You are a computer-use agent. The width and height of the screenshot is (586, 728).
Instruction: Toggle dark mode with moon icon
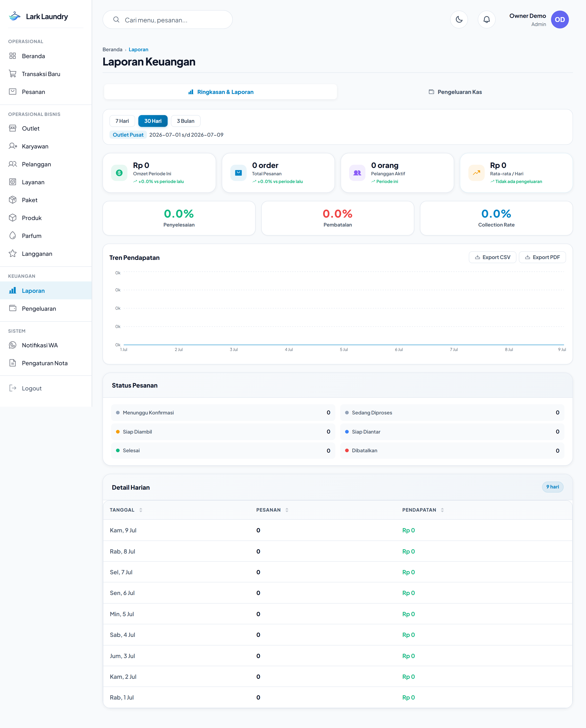point(459,20)
